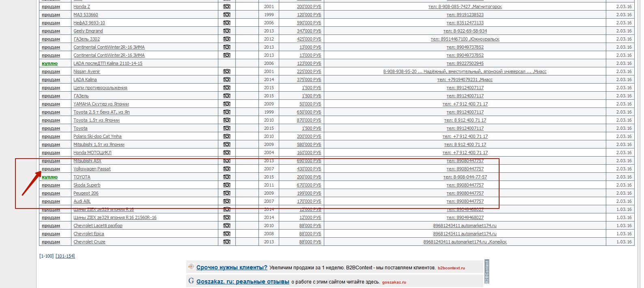
Task: Open LADA послеДТП Kalina 2110-14-15 listing
Action: (108, 63)
